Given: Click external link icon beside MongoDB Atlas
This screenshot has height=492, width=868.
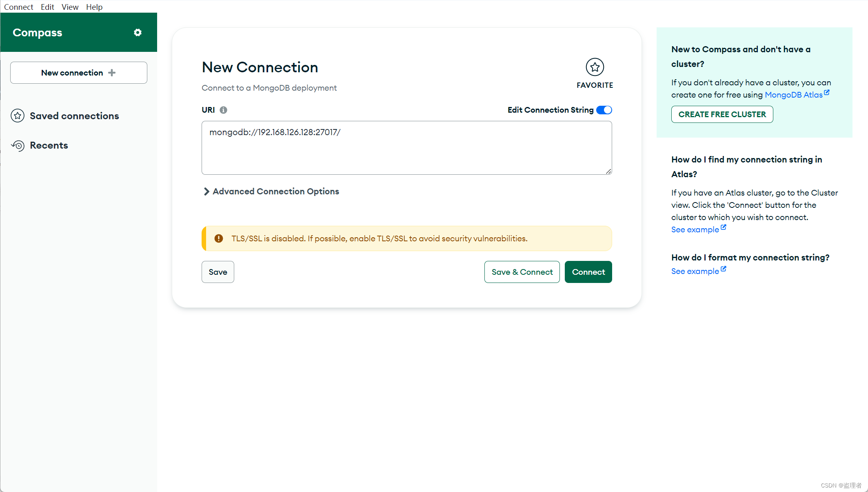Looking at the screenshot, I should coord(827,93).
